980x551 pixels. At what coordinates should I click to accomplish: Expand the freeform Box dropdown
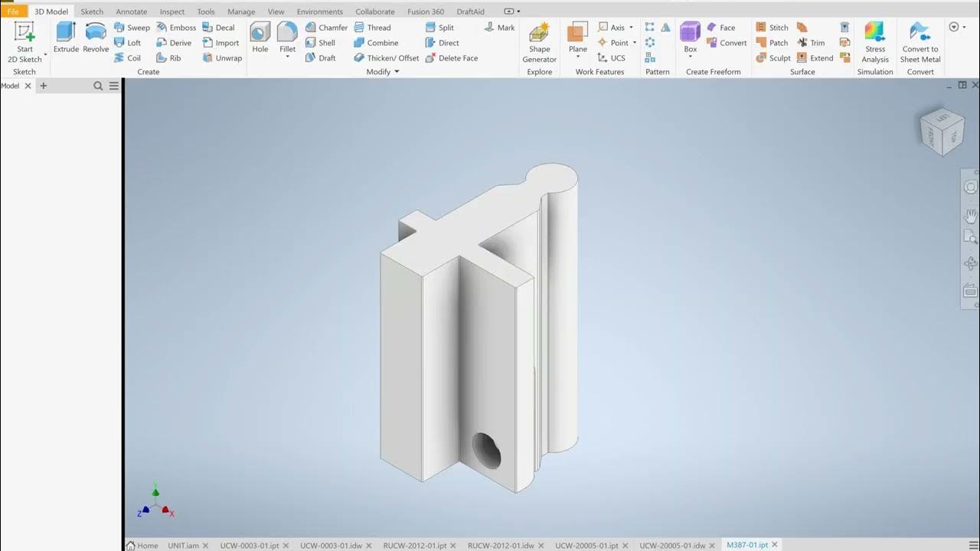[690, 57]
